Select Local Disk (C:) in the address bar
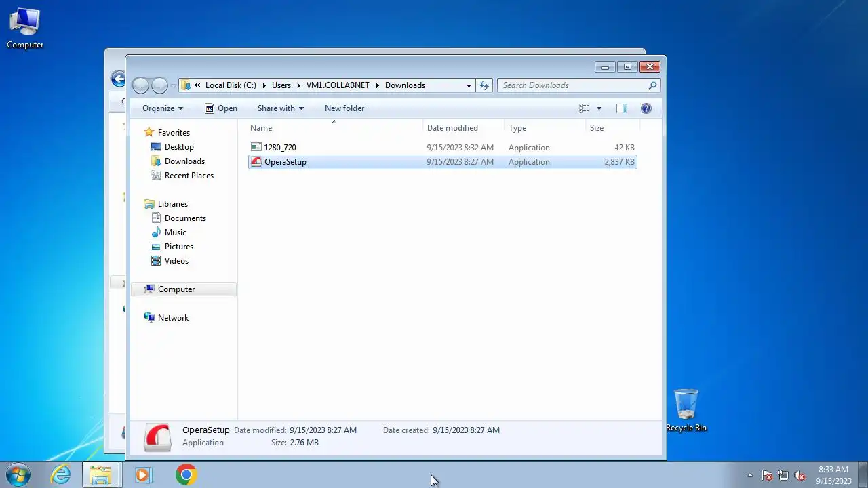 (231, 85)
